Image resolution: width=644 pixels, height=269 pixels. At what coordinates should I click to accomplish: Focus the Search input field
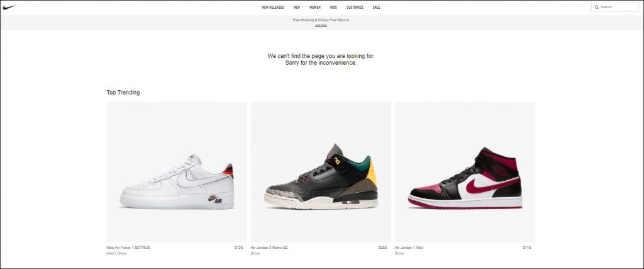(x=615, y=7)
